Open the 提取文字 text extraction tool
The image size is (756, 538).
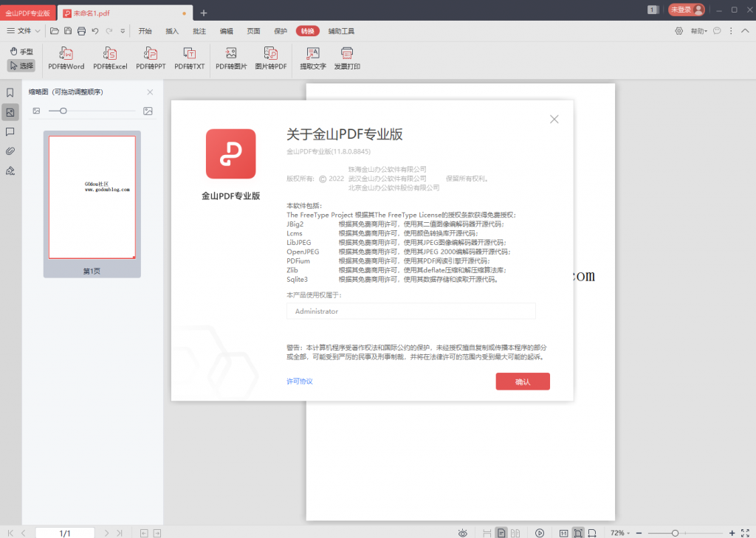(x=312, y=59)
